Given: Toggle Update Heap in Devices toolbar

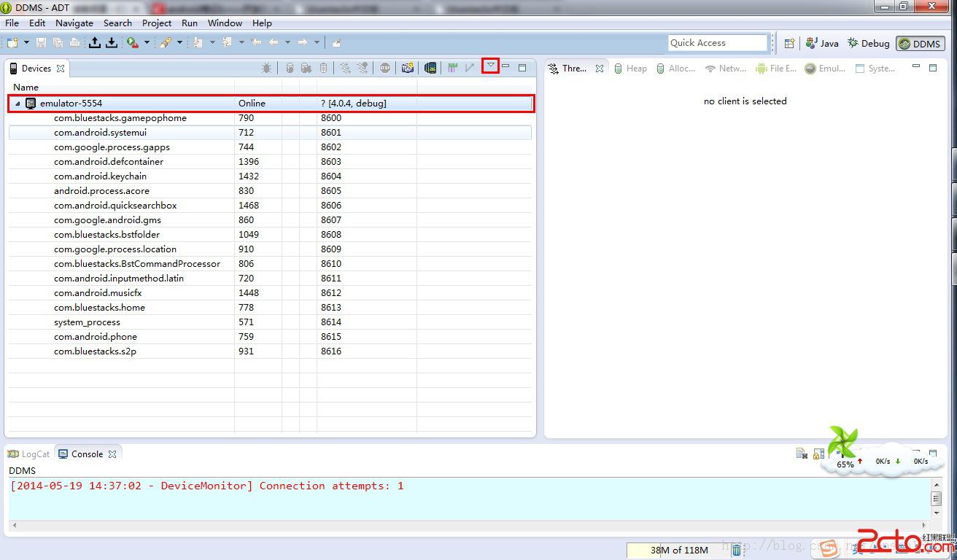Looking at the screenshot, I should (x=290, y=68).
